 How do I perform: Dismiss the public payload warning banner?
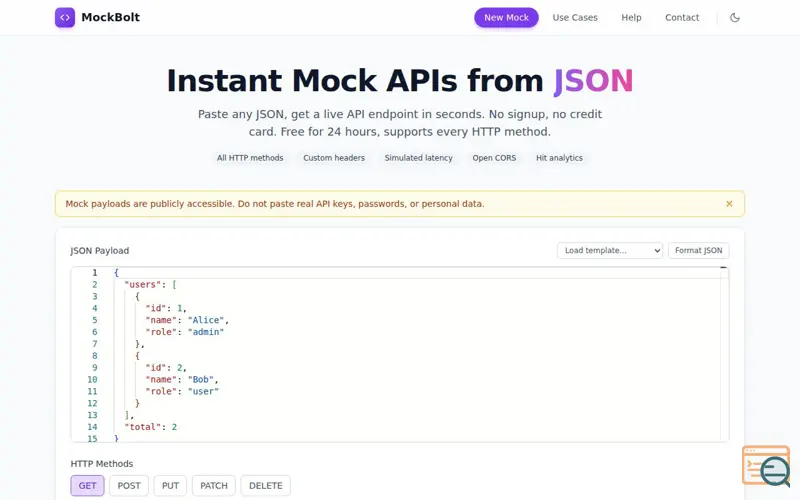point(729,204)
